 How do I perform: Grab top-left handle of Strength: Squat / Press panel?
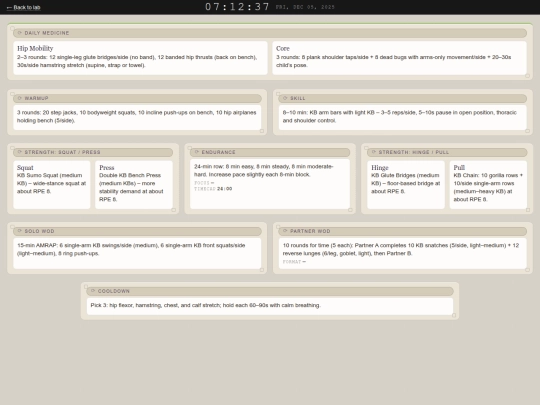coord(12,148)
